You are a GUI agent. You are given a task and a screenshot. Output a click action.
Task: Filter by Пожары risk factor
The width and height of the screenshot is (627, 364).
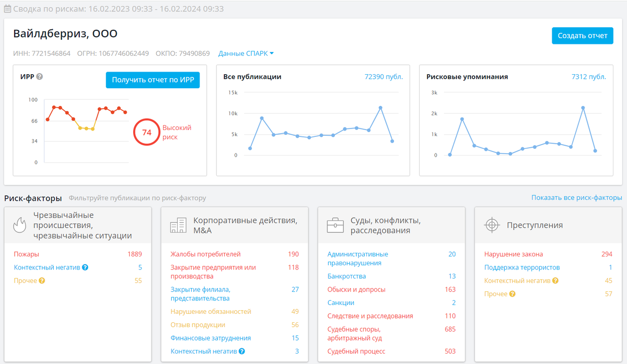pyautogui.click(x=26, y=254)
